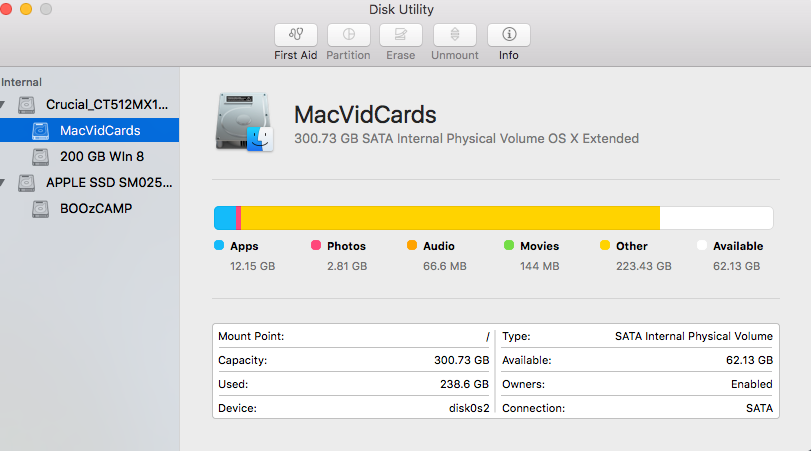The height and width of the screenshot is (451, 811).
Task: Click the white available segment of usage bar
Action: pos(716,218)
